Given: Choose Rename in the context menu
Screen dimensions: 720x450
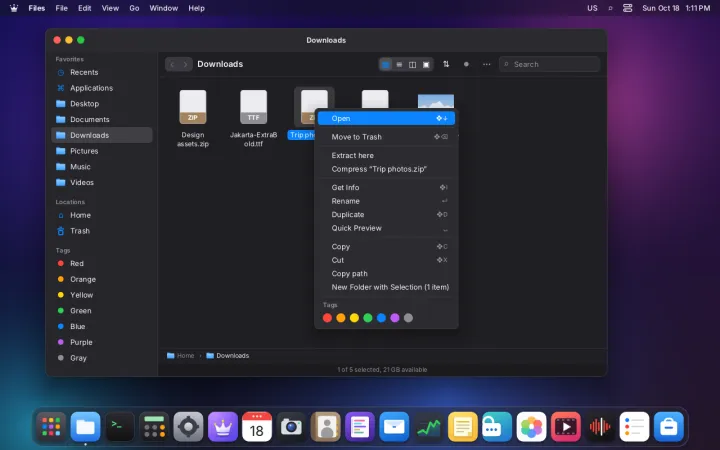Looking at the screenshot, I should [386, 201].
